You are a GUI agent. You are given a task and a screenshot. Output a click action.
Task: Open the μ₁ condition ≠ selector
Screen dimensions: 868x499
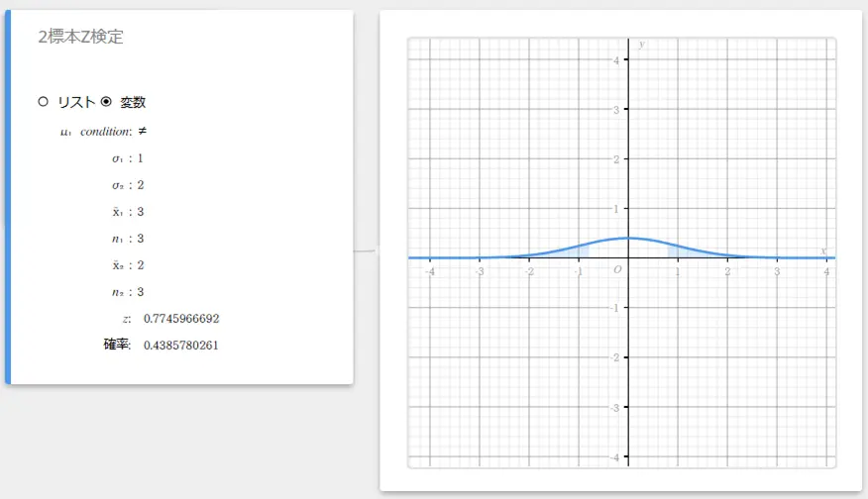pyautogui.click(x=143, y=131)
